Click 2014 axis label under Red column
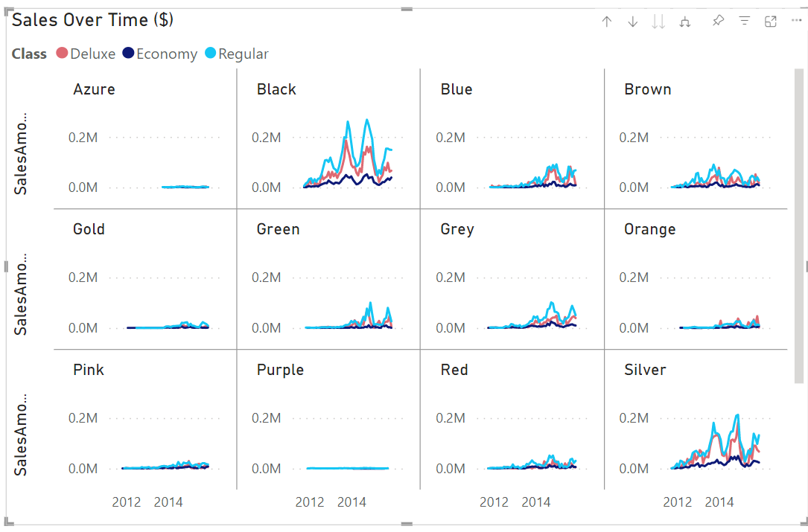Viewport: 808px width, 532px height. [536, 502]
